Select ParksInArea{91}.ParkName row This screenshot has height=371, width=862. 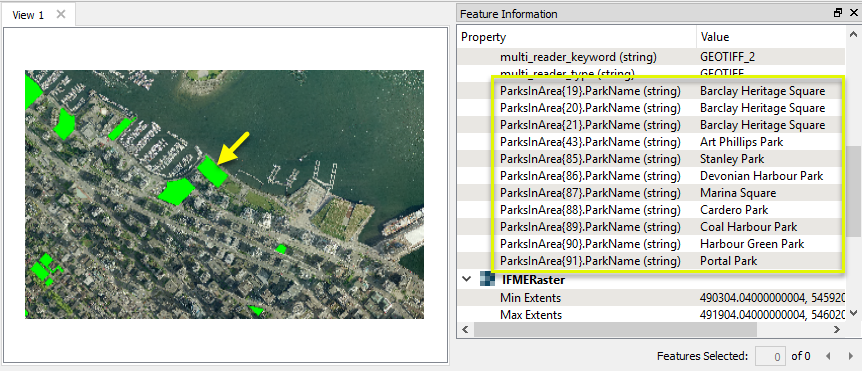[651, 261]
